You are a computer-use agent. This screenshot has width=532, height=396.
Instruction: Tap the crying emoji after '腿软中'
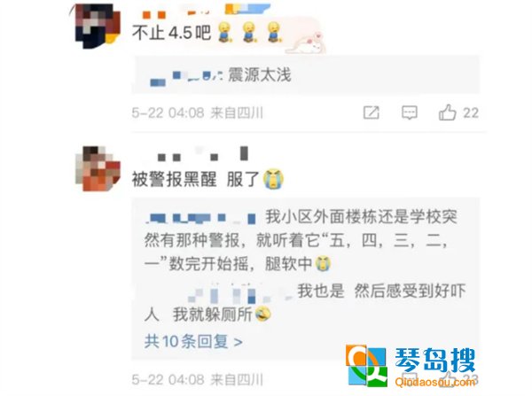(x=323, y=264)
